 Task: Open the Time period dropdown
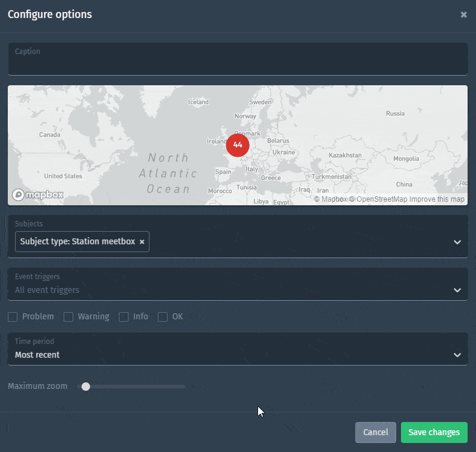[457, 355]
